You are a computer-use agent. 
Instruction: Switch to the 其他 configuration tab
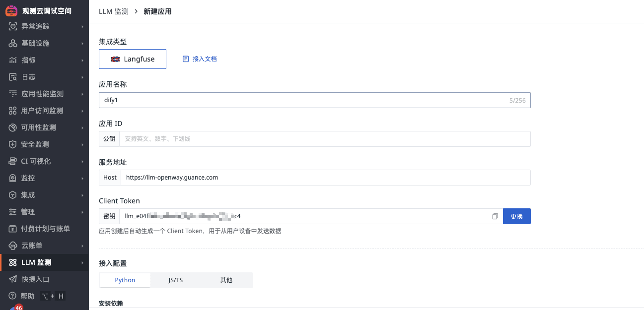[x=226, y=280]
